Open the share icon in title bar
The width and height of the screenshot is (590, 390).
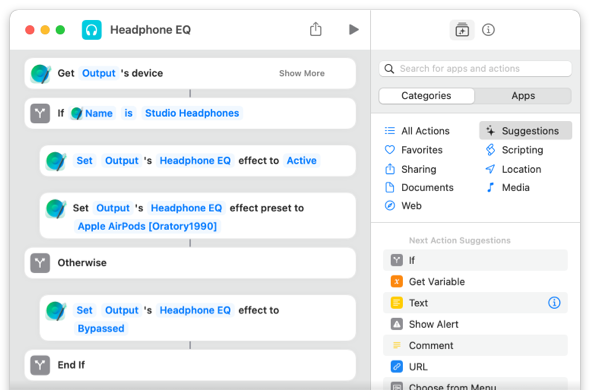316,29
